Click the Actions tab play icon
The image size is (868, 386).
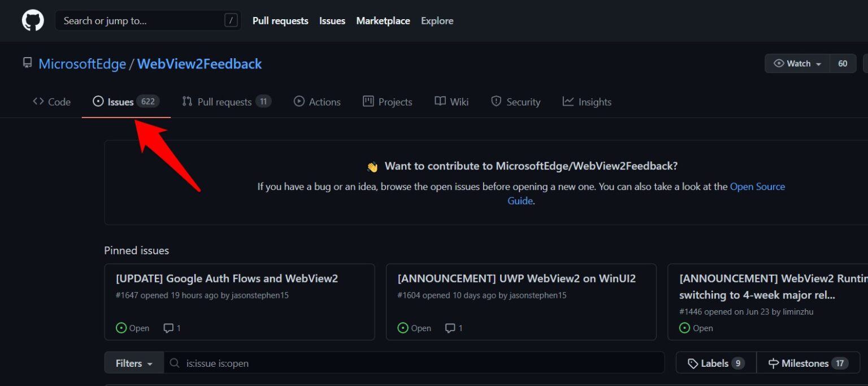(299, 101)
